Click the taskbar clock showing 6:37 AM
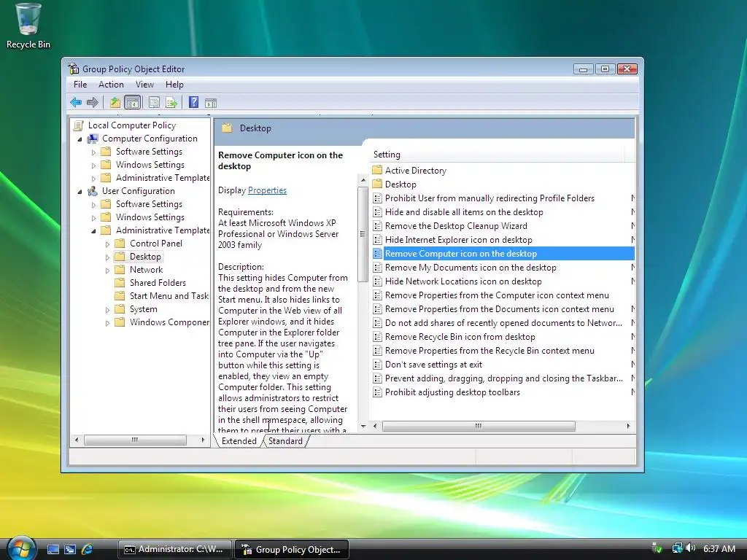This screenshot has height=560, width=747. pos(719,548)
